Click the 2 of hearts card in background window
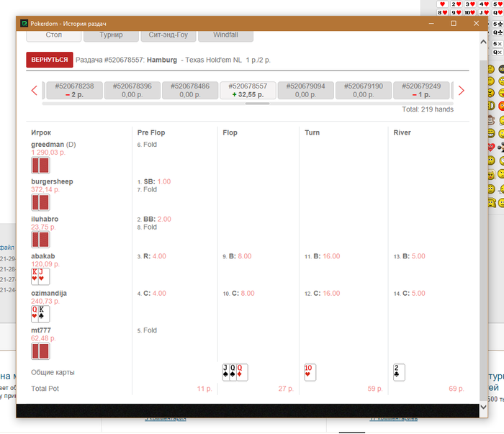 pos(456,4)
